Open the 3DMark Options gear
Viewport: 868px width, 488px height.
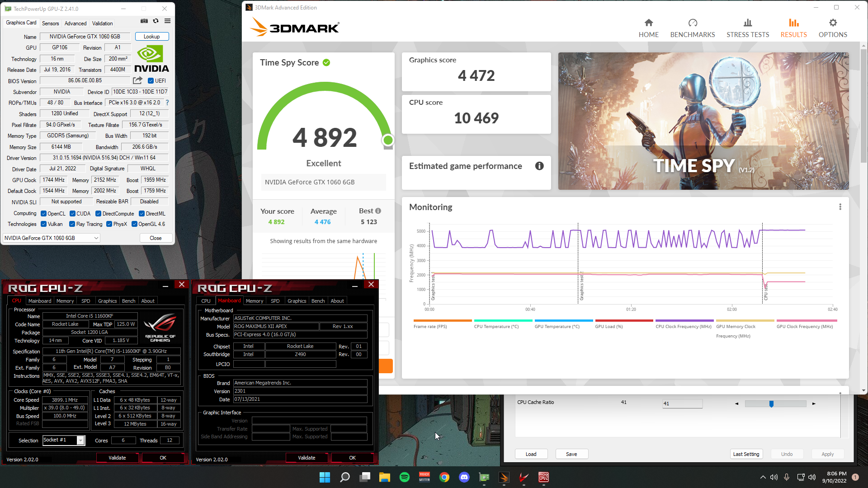pos(833,28)
